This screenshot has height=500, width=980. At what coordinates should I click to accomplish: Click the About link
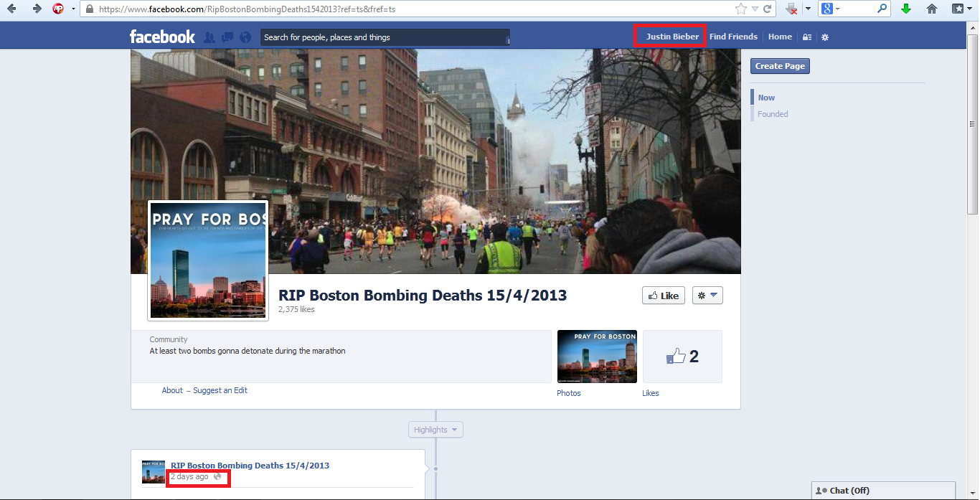click(x=172, y=390)
